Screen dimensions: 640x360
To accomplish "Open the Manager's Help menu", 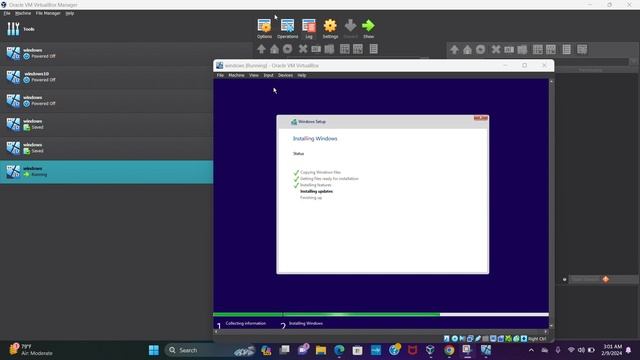I will (x=70, y=13).
